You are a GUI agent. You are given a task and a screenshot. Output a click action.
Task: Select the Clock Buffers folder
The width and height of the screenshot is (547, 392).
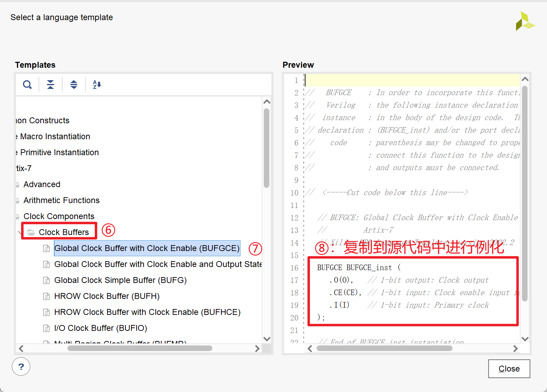(x=64, y=232)
